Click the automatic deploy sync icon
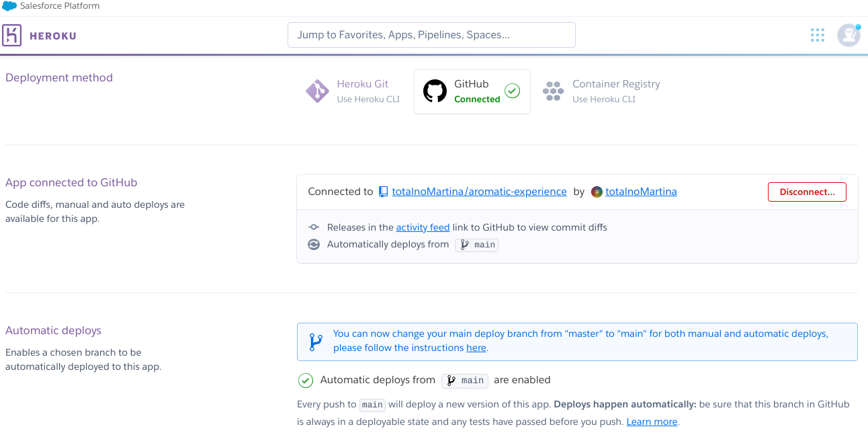Screen dimensions: 868x437 (314, 245)
